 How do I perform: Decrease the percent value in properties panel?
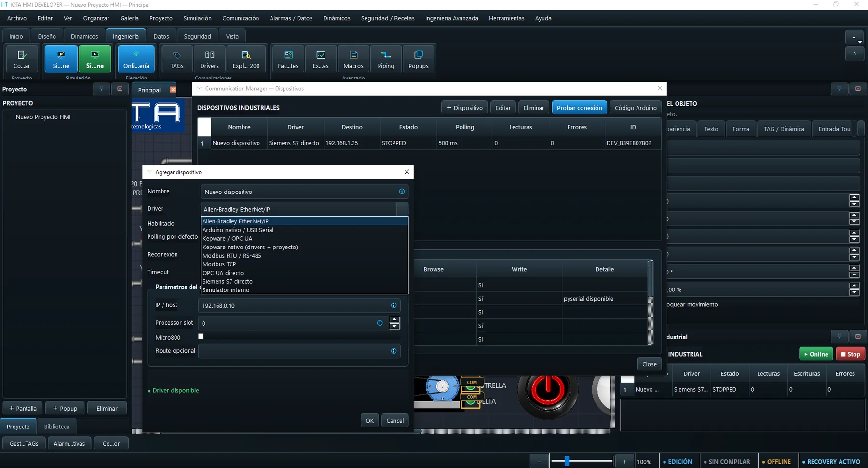pos(854,293)
